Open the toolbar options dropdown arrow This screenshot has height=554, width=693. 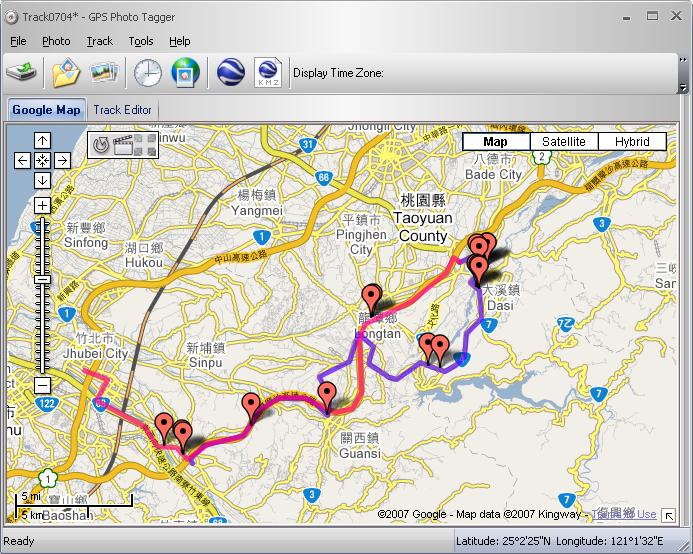point(683,88)
